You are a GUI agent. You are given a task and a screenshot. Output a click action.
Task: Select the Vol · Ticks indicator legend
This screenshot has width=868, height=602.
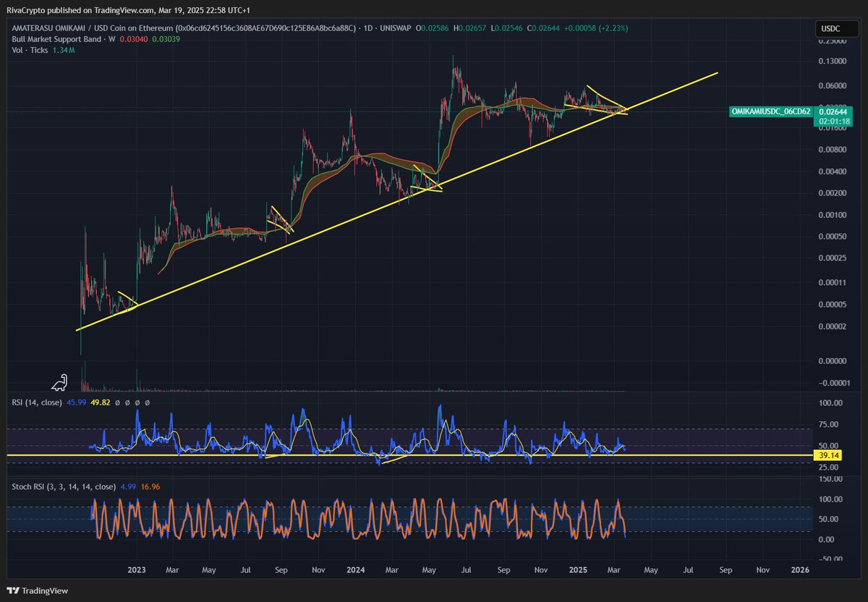coord(28,49)
